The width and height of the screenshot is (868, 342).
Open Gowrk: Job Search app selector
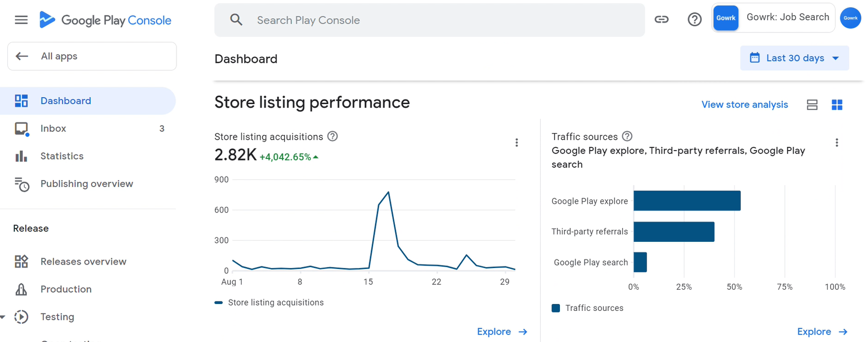pyautogui.click(x=773, y=18)
